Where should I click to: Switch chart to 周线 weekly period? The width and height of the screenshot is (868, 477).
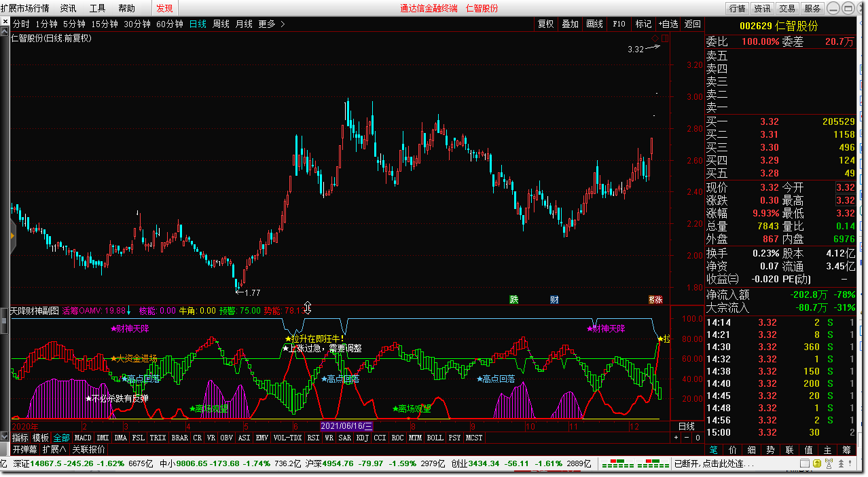[221, 24]
